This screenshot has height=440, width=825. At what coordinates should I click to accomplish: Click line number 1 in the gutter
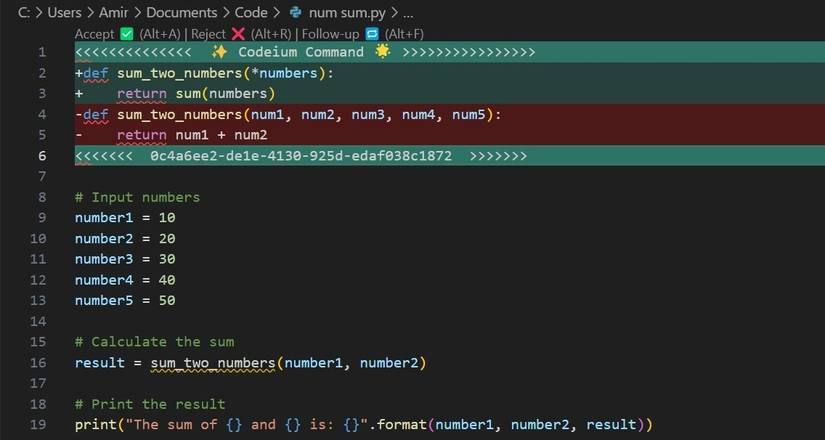click(x=42, y=52)
